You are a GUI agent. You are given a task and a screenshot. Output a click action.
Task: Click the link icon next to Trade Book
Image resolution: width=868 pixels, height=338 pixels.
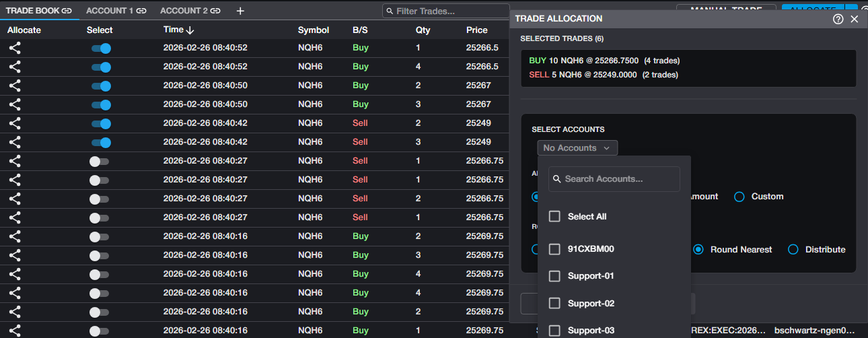(67, 11)
